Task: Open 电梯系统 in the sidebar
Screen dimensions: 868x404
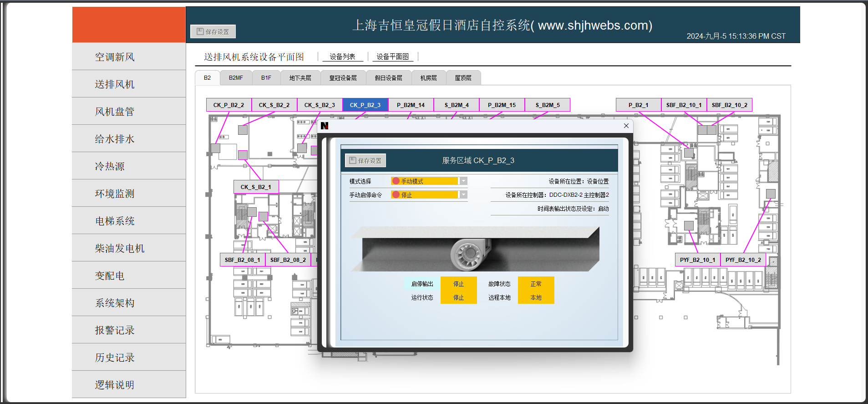Action: tap(129, 221)
